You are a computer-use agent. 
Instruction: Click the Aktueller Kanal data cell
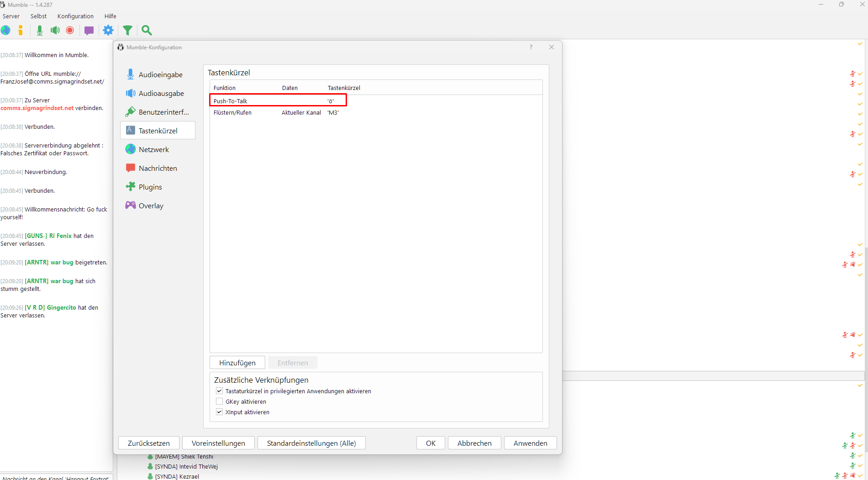coord(301,112)
